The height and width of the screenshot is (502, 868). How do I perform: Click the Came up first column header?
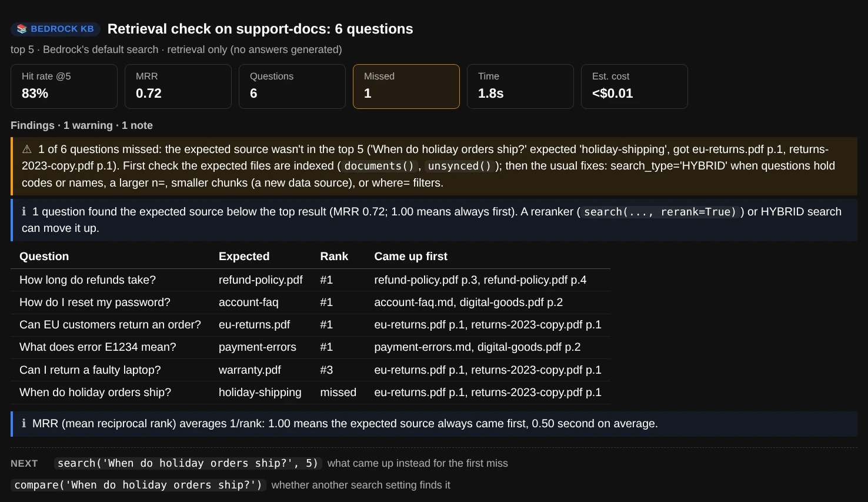tap(411, 257)
